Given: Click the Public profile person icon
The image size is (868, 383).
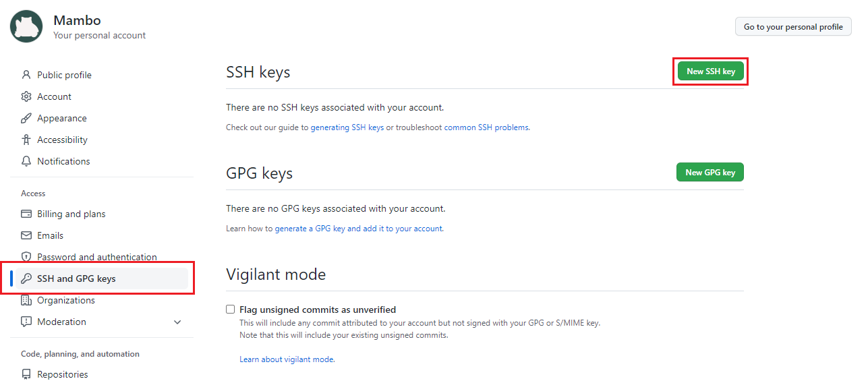Looking at the screenshot, I should tap(26, 75).
